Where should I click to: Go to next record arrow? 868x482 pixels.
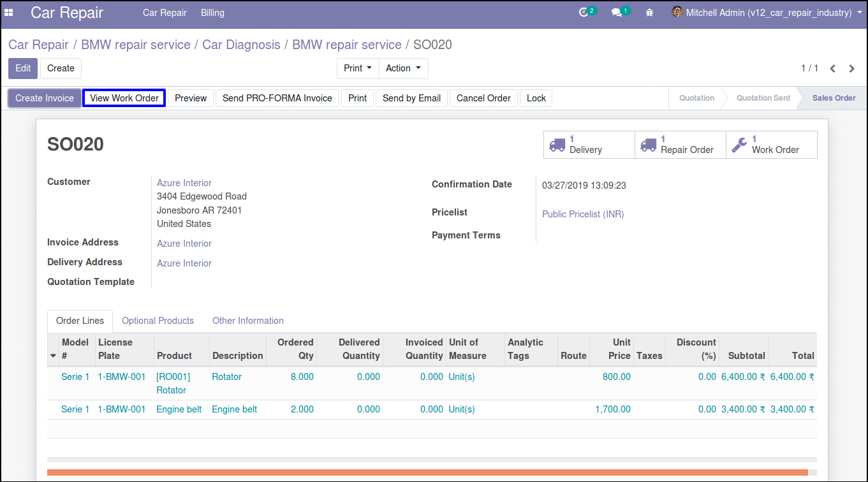pos(852,68)
